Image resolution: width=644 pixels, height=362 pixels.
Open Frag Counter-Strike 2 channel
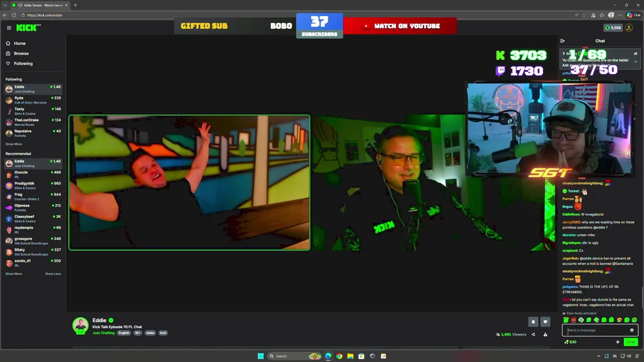tap(33, 197)
